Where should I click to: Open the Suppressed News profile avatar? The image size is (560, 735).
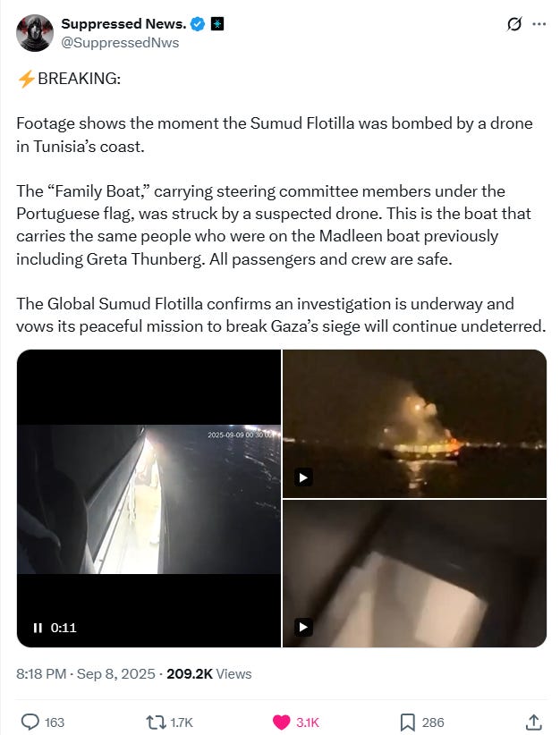point(35,33)
